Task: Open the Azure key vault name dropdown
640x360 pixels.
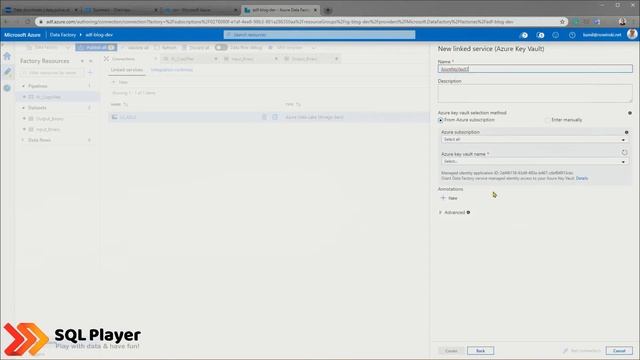Action: [x=534, y=162]
